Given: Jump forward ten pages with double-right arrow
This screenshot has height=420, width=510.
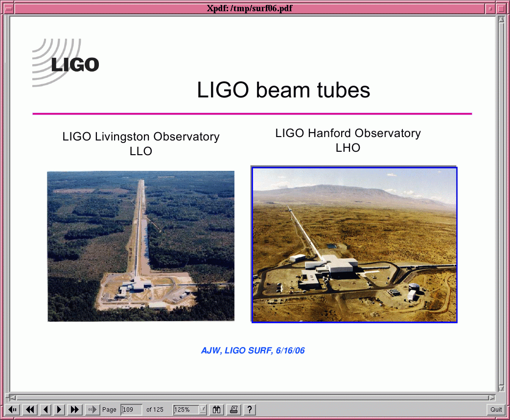Looking at the screenshot, I should (x=75, y=410).
